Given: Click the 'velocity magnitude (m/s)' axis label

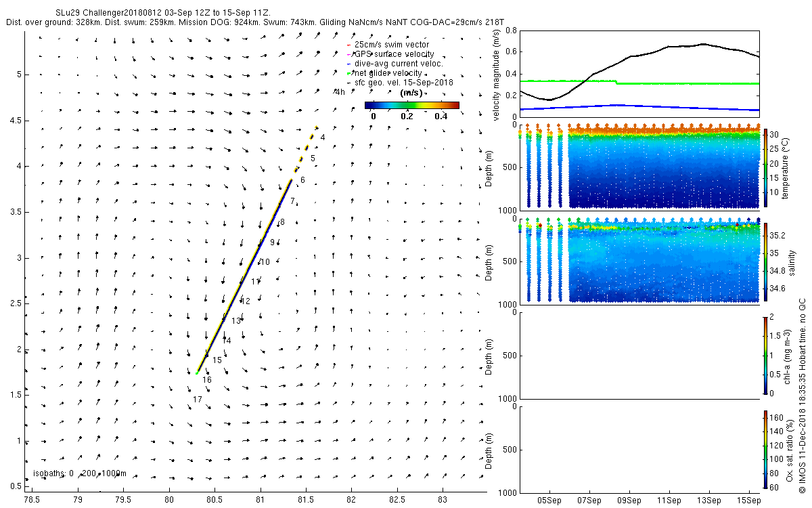Looking at the screenshot, I should pyautogui.click(x=497, y=74).
